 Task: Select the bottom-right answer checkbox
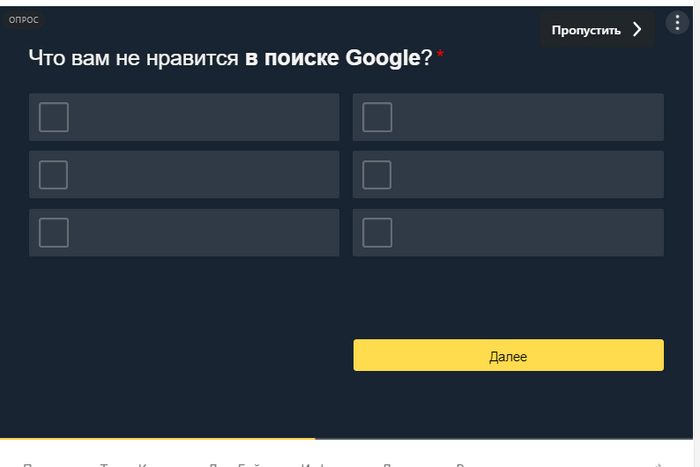point(377,233)
